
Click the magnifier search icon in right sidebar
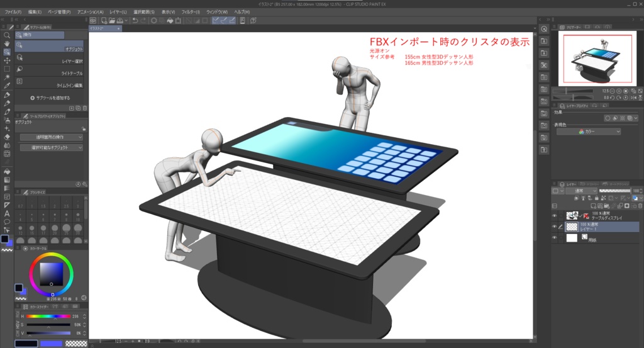pyautogui.click(x=544, y=29)
